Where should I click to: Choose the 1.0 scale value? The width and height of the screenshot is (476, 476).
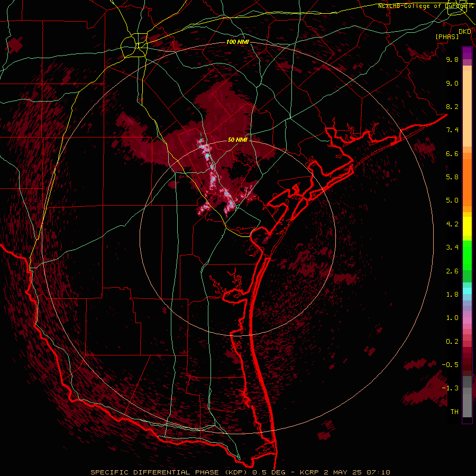452,318
